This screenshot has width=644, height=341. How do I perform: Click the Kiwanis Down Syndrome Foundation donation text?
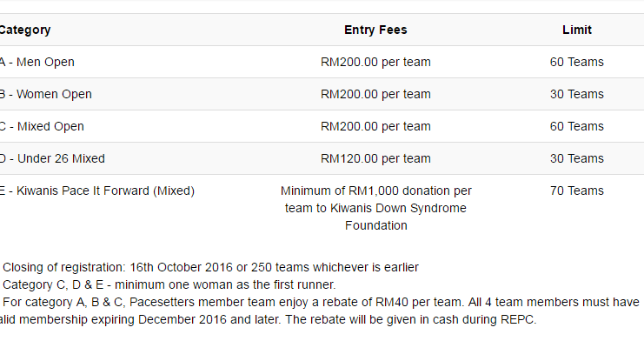pyautogui.click(x=375, y=208)
